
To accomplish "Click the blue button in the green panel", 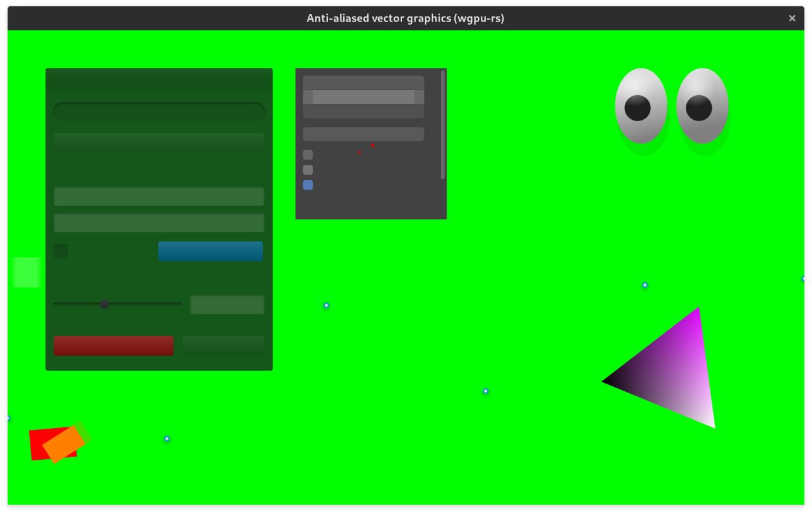I will (211, 251).
